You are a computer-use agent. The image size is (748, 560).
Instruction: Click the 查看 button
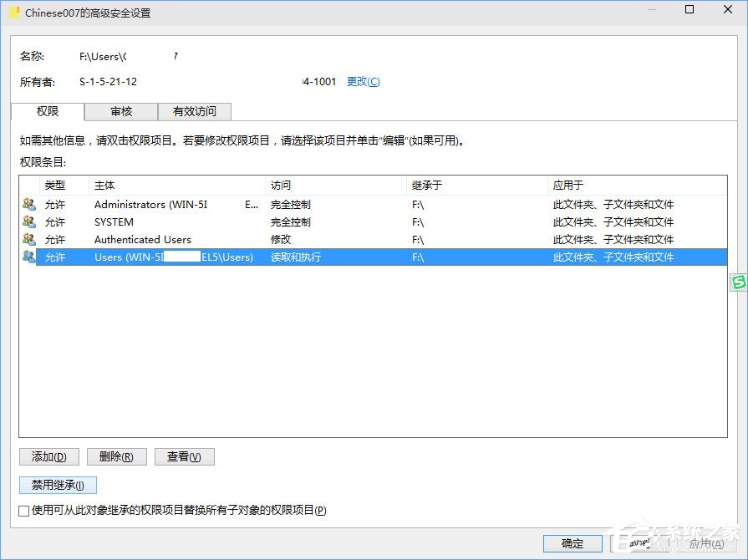pyautogui.click(x=184, y=456)
